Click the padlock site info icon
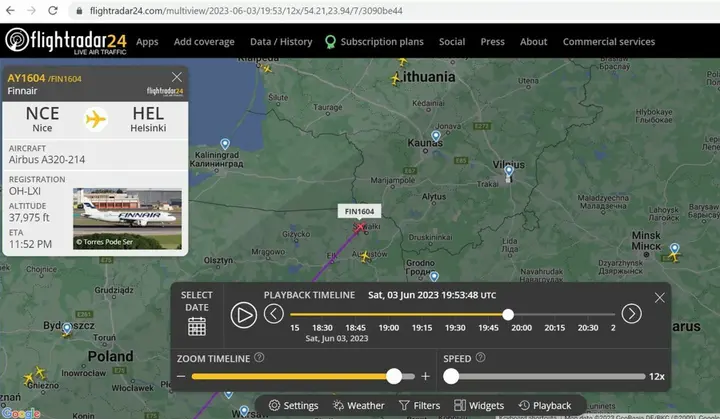The height and width of the screenshot is (419, 720). coord(79,11)
